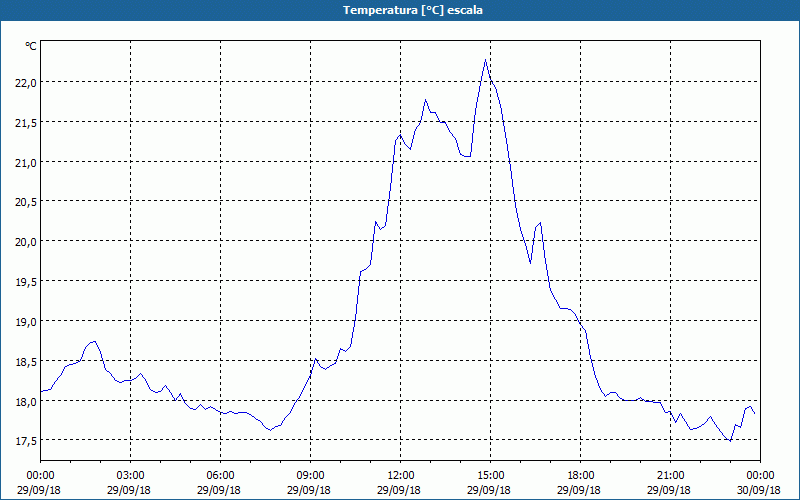This screenshot has width=800, height=500.
Task: Click the 20,5 y-axis label
Action: coord(26,202)
